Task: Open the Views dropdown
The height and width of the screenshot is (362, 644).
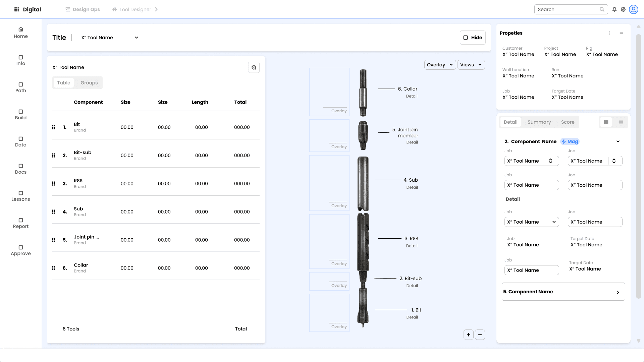Action: point(471,65)
